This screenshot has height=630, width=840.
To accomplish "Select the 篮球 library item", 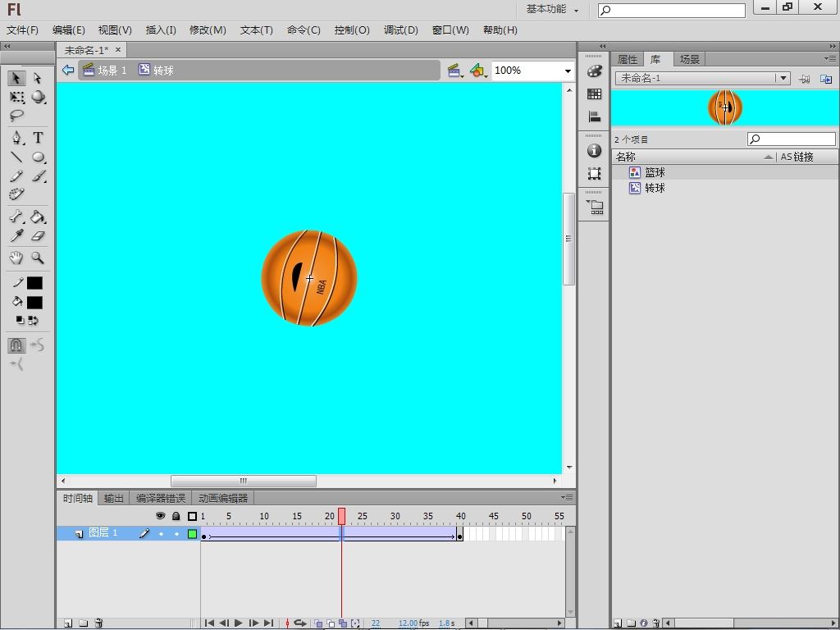I will pos(655,172).
